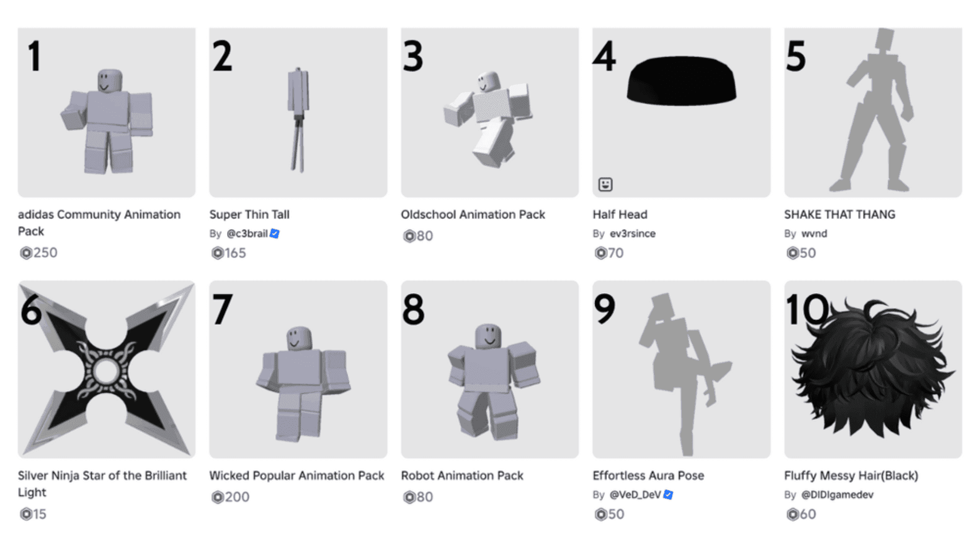Open the adidas Community Animation Pack thumbnail
Screen dimensions: 980x551
click(107, 113)
